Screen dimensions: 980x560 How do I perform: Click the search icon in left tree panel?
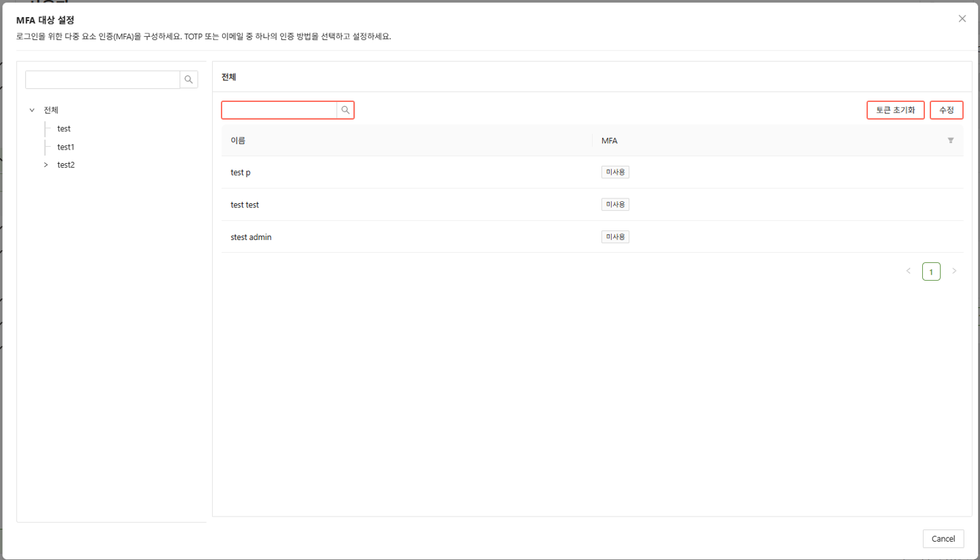[189, 80]
